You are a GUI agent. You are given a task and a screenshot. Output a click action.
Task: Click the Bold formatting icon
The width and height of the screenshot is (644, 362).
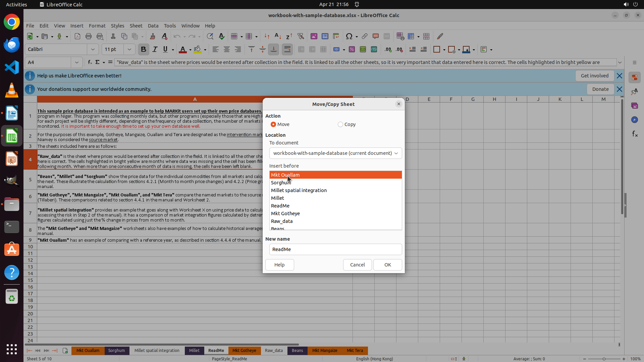(x=144, y=50)
